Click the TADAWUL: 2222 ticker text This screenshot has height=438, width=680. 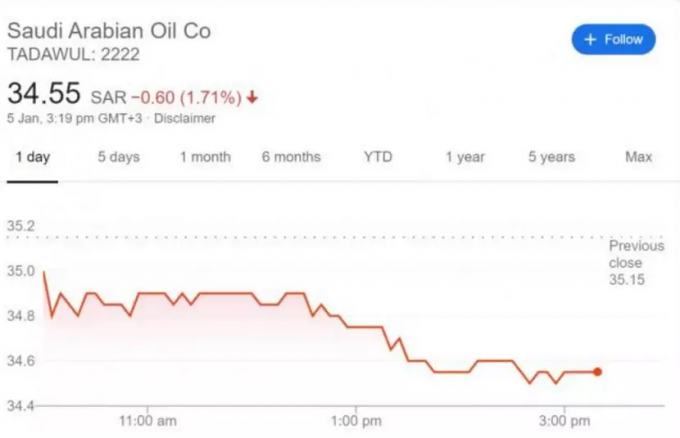pos(73,55)
